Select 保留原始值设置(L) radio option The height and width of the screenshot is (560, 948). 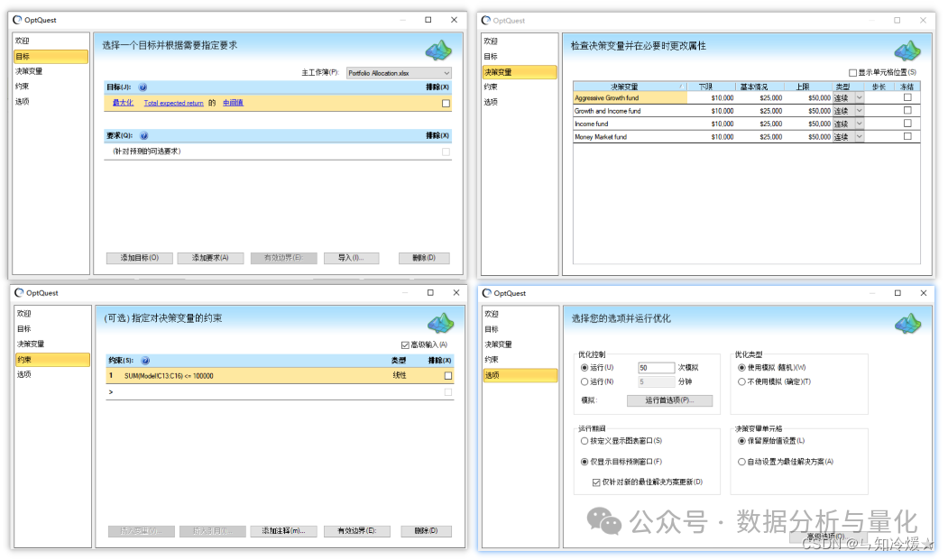pyautogui.click(x=741, y=442)
